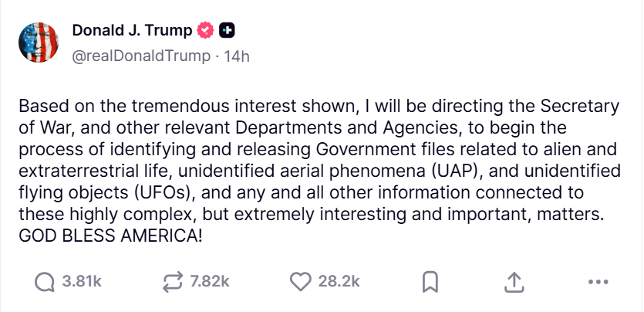Viewport: 644px width, 312px height.
Task: Click the red verified checkmark badge
Action: (x=206, y=31)
